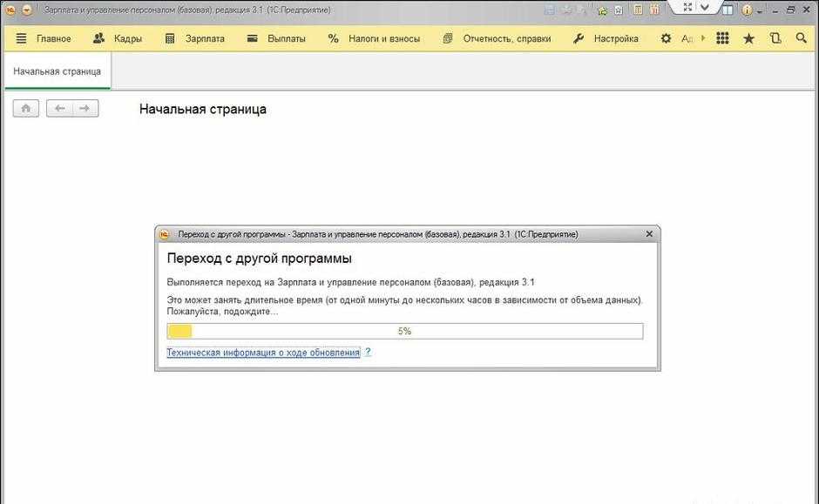819x504 pixels.
Task: Click the 1C logo icon in title bar
Action: (10, 10)
